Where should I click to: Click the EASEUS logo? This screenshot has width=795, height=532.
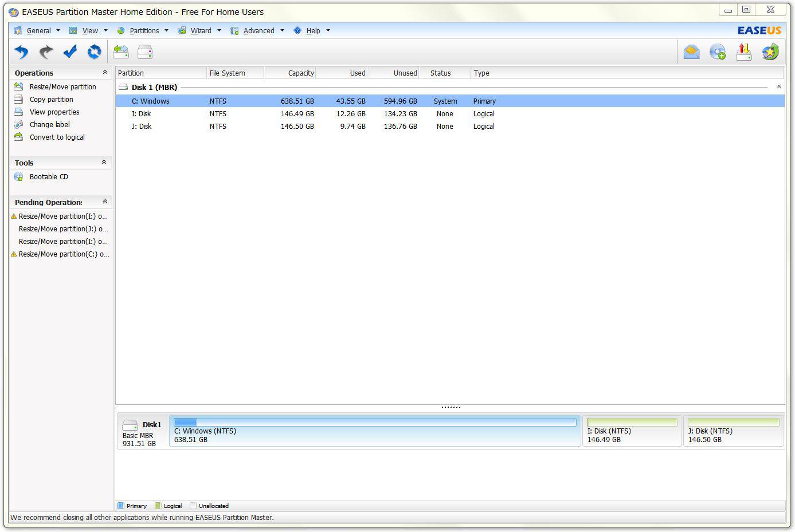759,30
